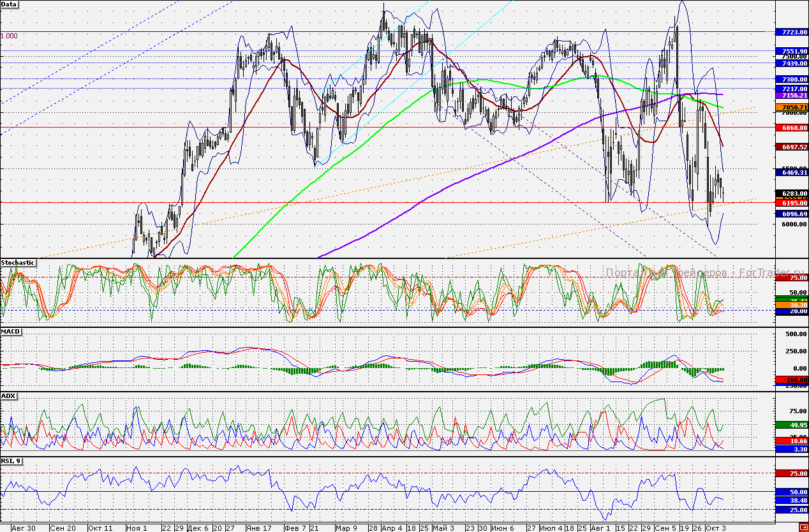The height and width of the screenshot is (532, 809).
Task: Select the red 6195.00 price label
Action: click(790, 202)
